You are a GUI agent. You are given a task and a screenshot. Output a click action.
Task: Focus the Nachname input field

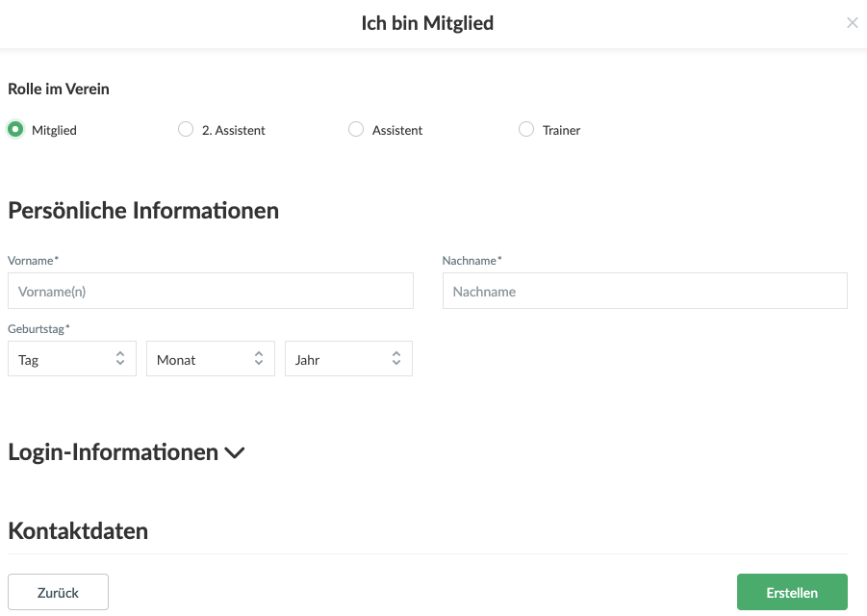[x=645, y=291]
